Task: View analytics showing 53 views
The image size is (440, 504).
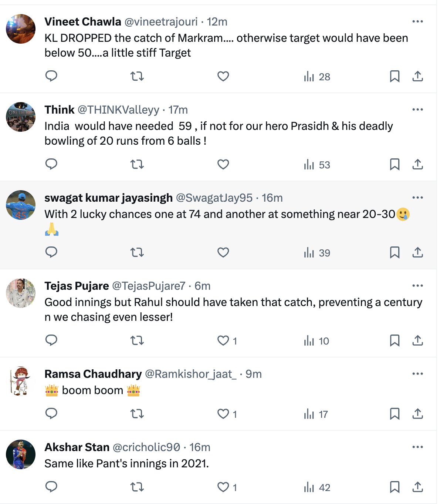Action: tap(317, 165)
